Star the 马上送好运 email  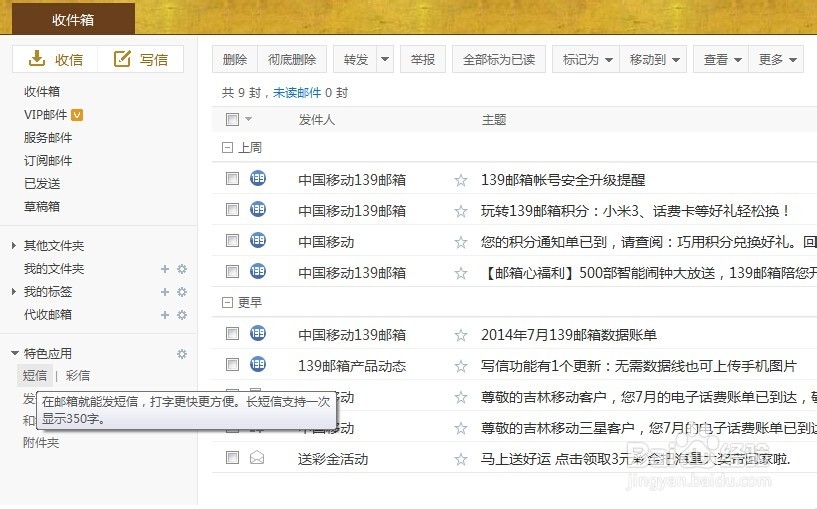(x=461, y=460)
